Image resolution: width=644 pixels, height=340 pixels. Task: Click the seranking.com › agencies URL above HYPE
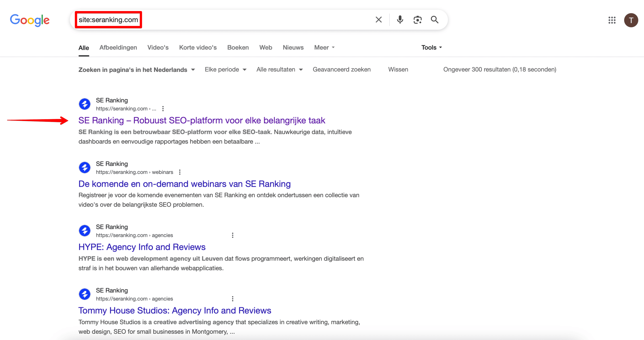(134, 235)
